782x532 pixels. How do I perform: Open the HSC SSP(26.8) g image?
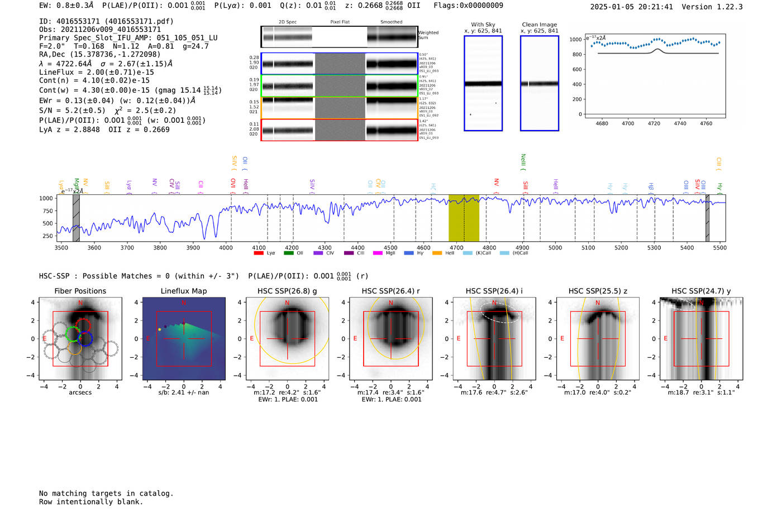pyautogui.click(x=287, y=339)
